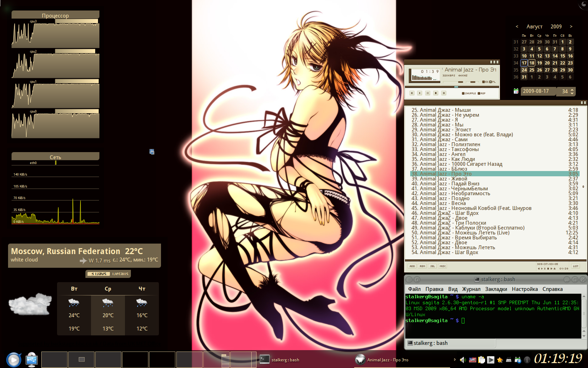This screenshot has height=368, width=588.
Task: Click the MISC button in playlist
Action: coord(443,266)
